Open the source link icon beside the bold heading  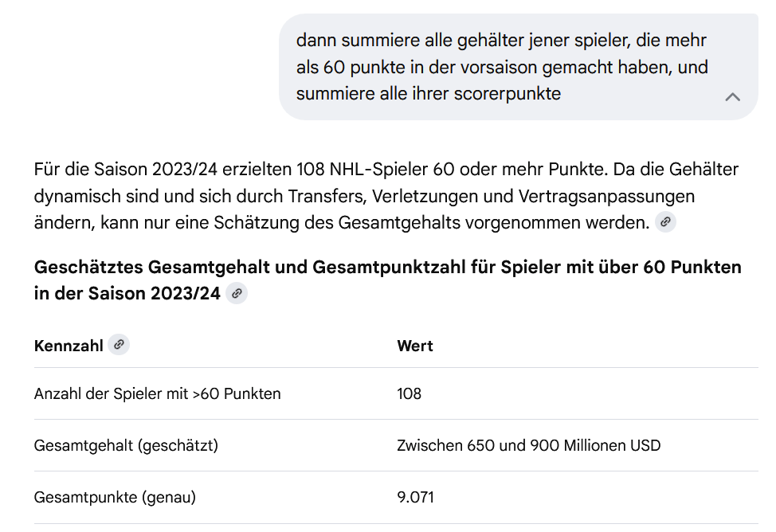click(236, 294)
